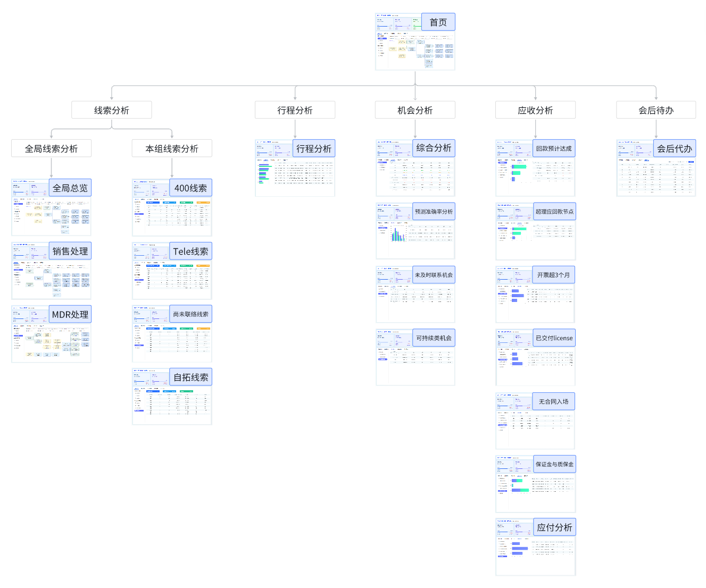
Task: Click the 回款预计达成 page label
Action: coord(554,148)
